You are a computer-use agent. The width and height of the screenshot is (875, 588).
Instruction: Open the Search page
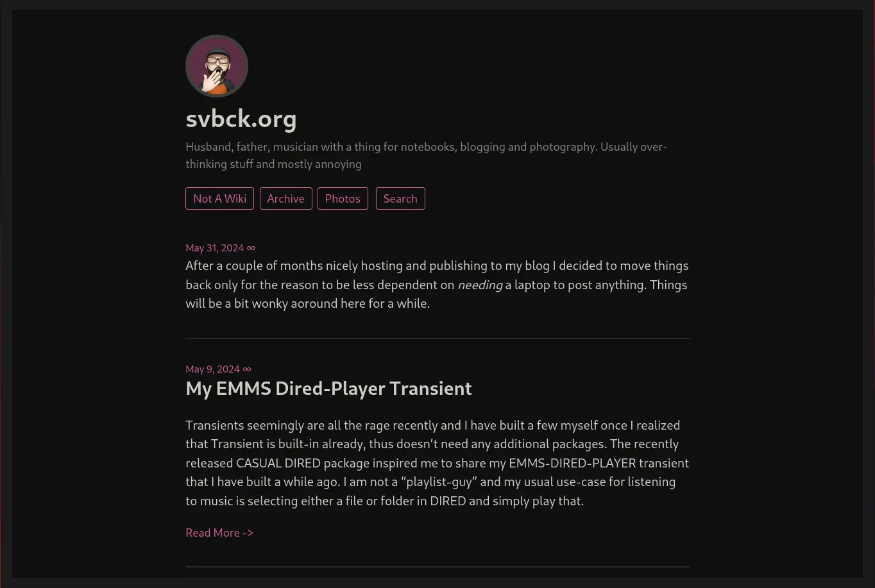point(400,199)
